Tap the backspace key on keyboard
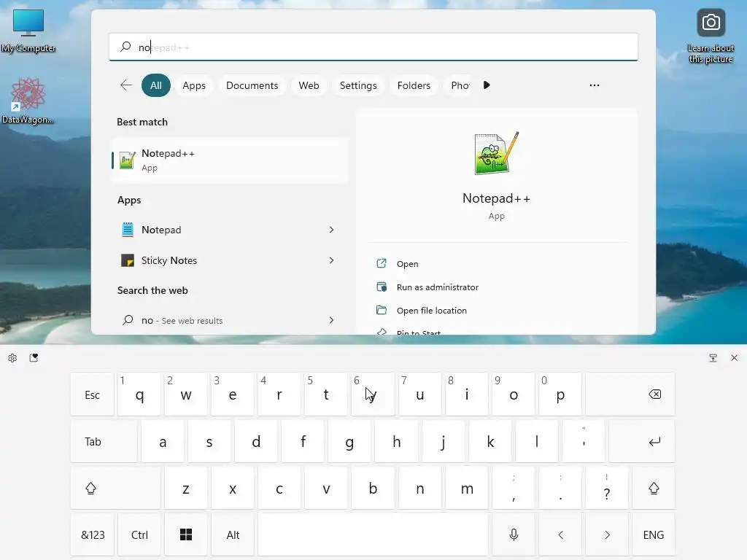This screenshot has height=560, width=747. click(630, 394)
